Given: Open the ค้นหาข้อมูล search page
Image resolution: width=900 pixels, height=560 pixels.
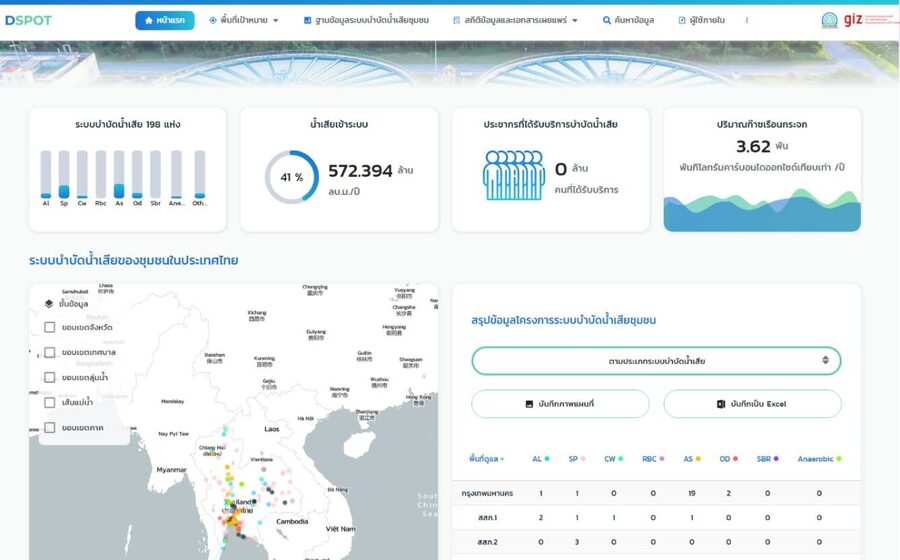Looking at the screenshot, I should point(628,20).
